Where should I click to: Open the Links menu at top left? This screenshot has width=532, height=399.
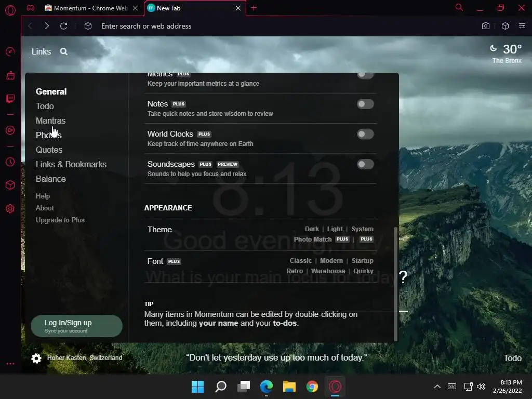pyautogui.click(x=41, y=51)
